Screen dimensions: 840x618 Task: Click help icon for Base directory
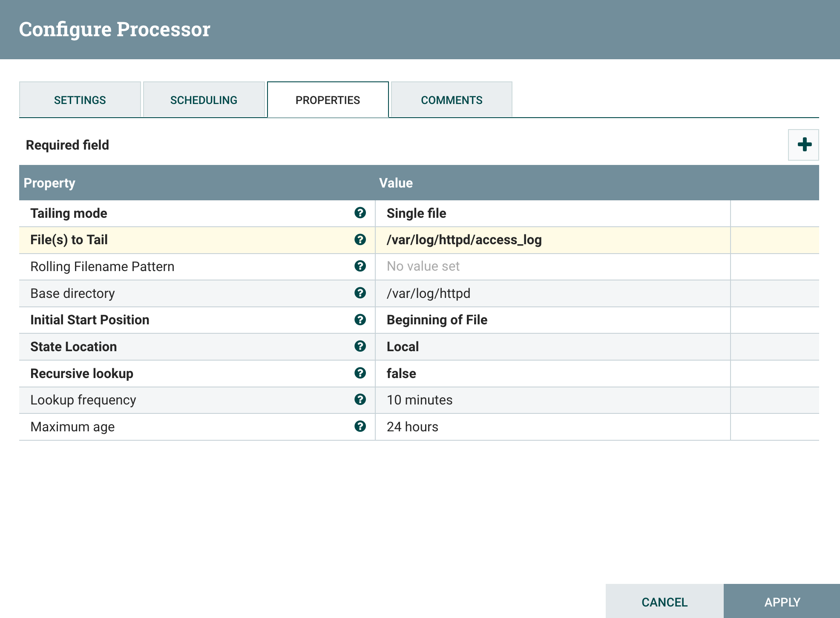pos(360,293)
